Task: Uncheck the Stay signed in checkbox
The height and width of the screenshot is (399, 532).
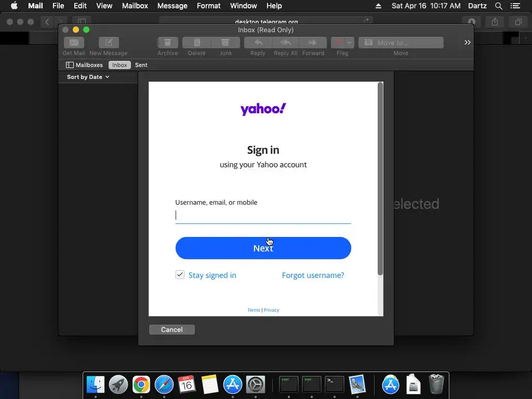Action: pos(180,274)
